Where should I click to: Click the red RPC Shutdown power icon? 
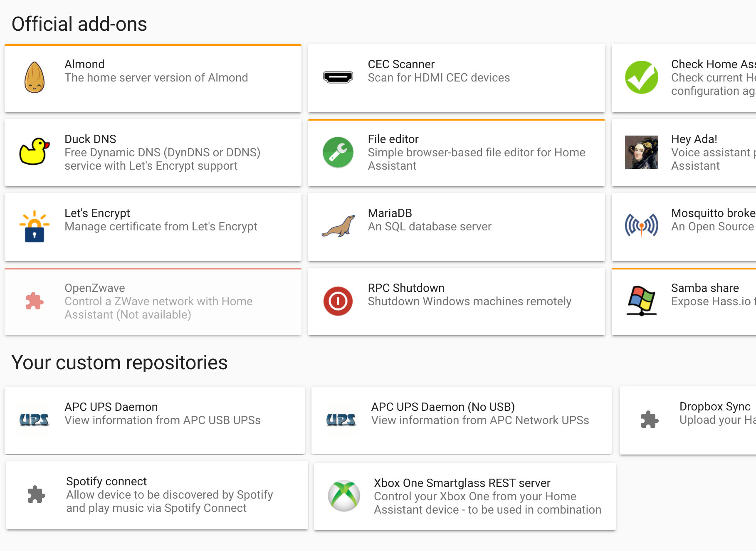[x=338, y=301]
